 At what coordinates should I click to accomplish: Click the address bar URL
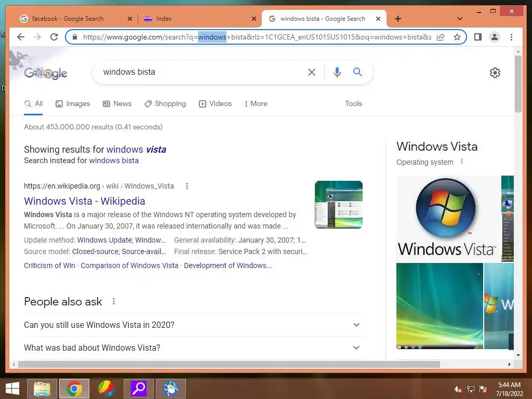[x=257, y=37]
